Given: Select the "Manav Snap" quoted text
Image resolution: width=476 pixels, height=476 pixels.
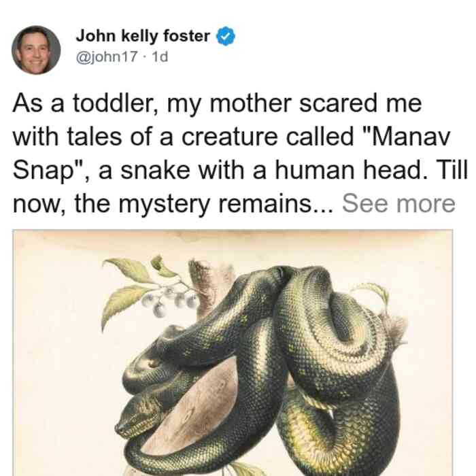Looking at the screenshot, I should pyautogui.click(x=232, y=153).
